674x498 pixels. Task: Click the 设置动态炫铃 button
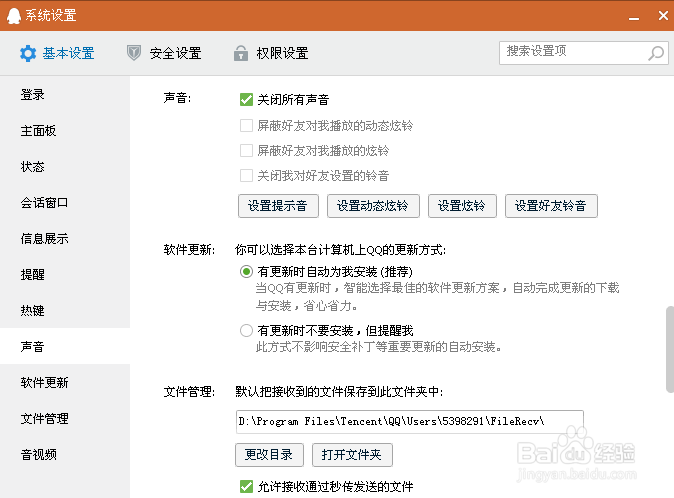point(373,206)
